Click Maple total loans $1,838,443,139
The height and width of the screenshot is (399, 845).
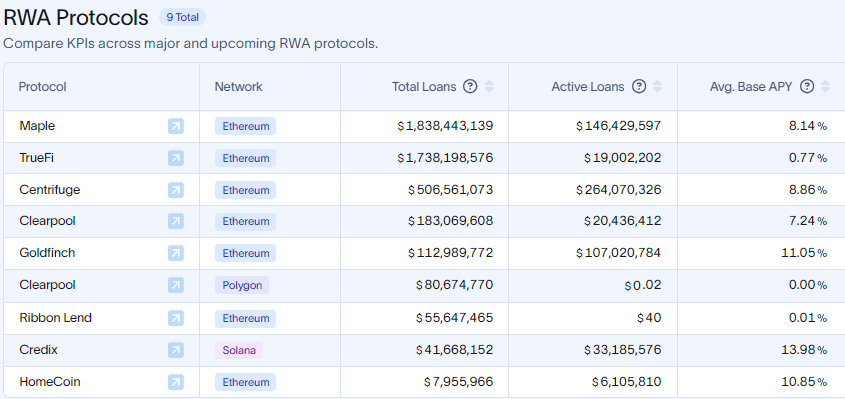tap(445, 126)
